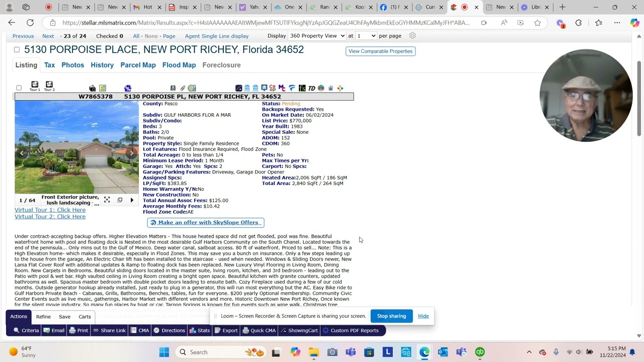Open the Tour 2 camera icon
The height and width of the screenshot is (362, 644).
49,84
